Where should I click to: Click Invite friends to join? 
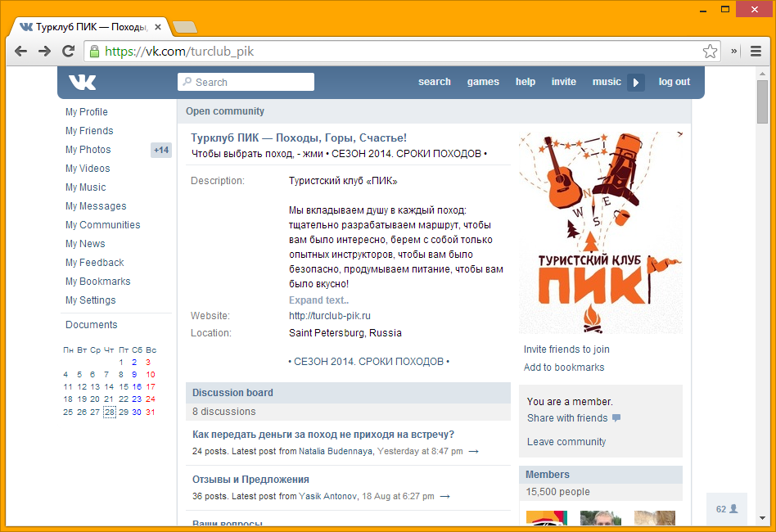(x=566, y=349)
